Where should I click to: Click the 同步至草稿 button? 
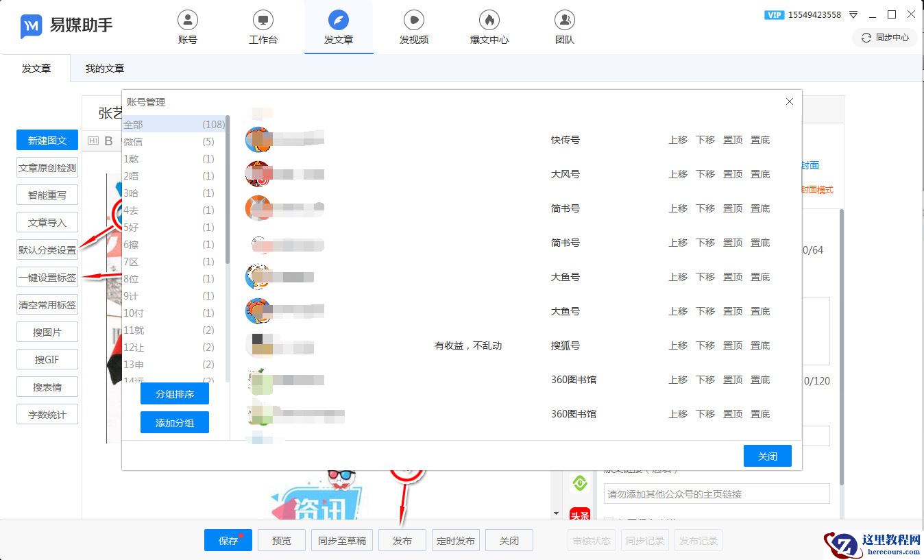coord(342,540)
